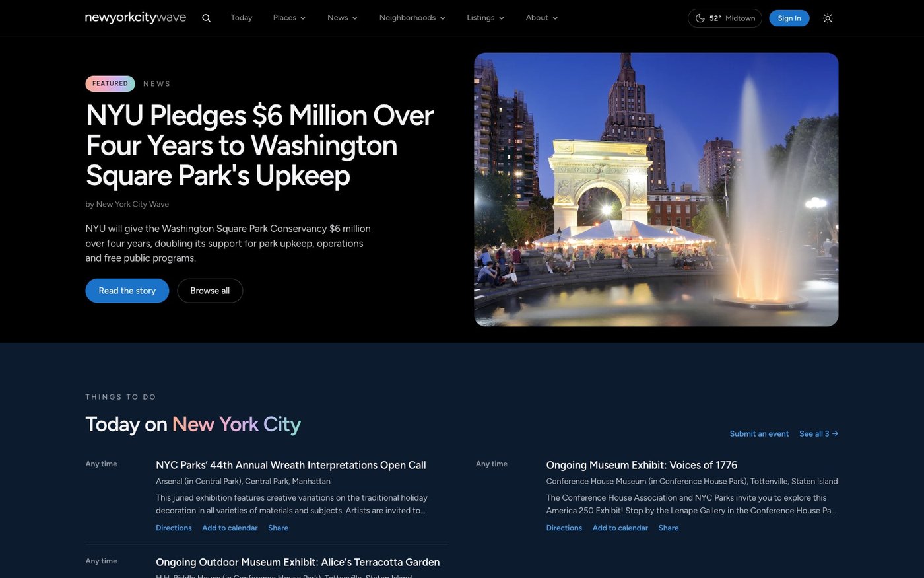Screen dimensions: 924x578
Task: Click the moon icon in the weather widget
Action: point(700,18)
